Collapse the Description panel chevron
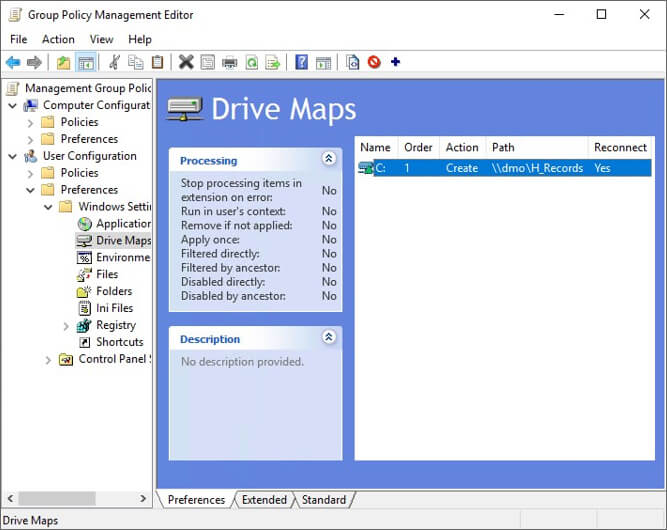Viewport: 667px width, 530px height. 328,337
